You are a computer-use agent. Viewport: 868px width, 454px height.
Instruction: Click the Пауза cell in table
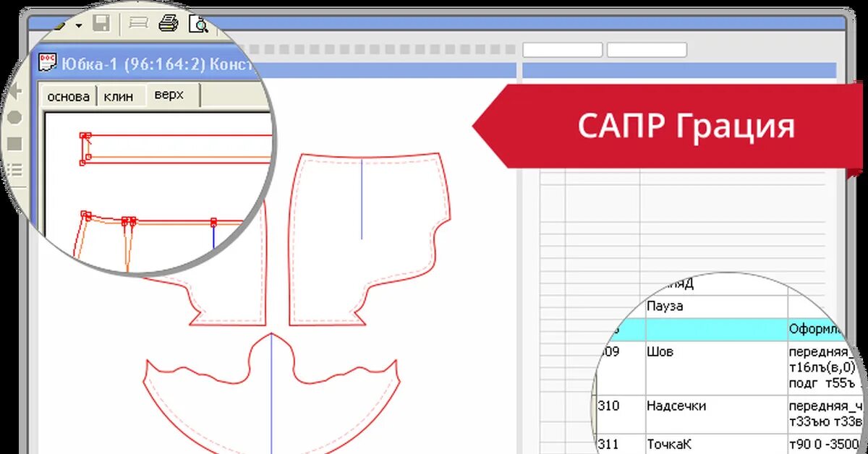[x=665, y=306]
